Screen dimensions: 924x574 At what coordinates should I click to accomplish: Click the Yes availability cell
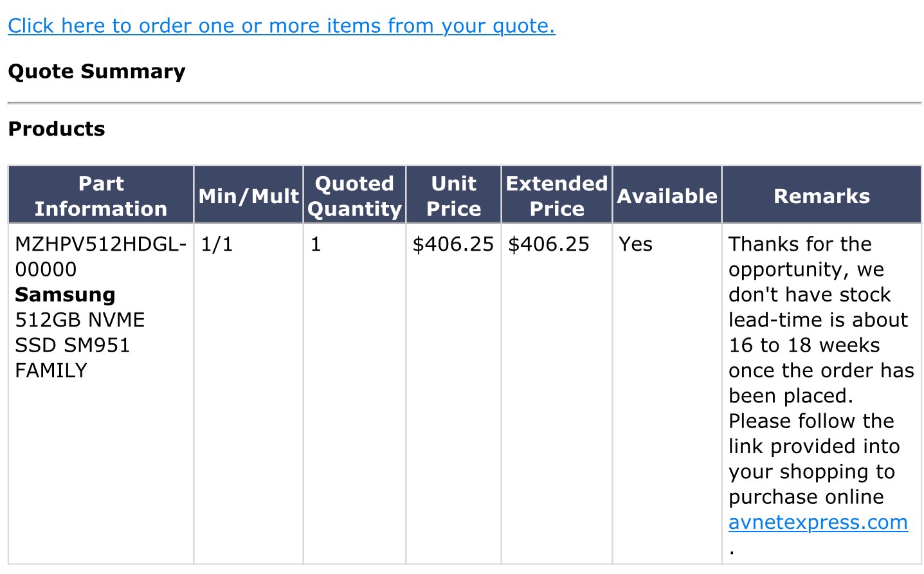[x=635, y=244]
